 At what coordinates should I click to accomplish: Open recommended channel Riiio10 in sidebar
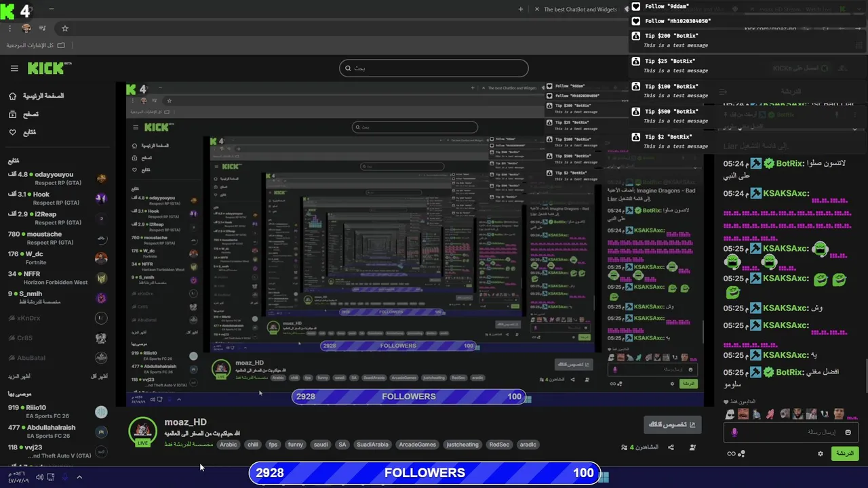57,411
